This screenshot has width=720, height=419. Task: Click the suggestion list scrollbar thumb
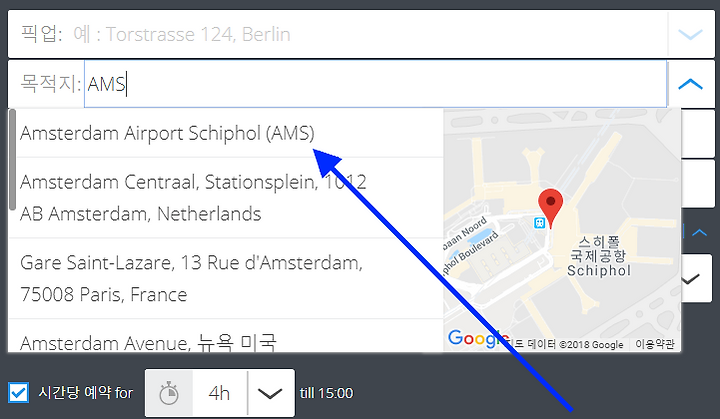pyautogui.click(x=12, y=159)
